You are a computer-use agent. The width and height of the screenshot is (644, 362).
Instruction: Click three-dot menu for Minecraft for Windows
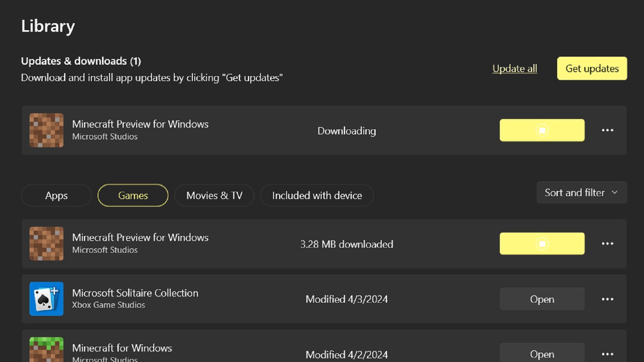coord(608,354)
